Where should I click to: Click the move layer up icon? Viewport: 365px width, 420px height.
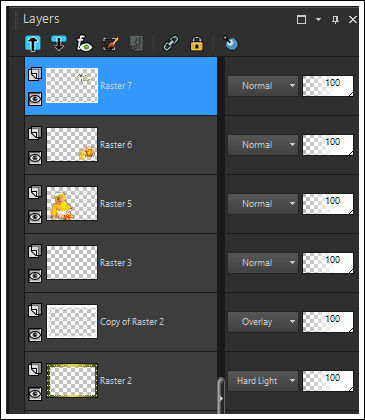(33, 43)
